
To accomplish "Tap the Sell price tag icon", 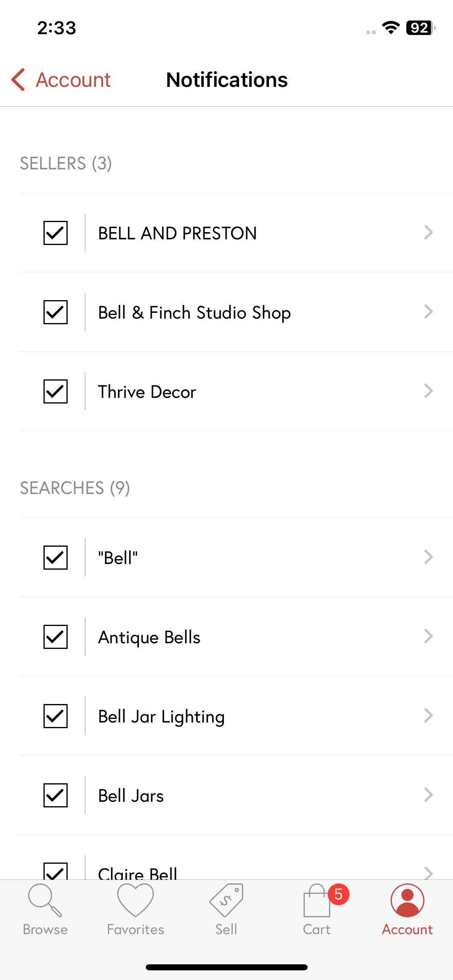I will (x=226, y=900).
